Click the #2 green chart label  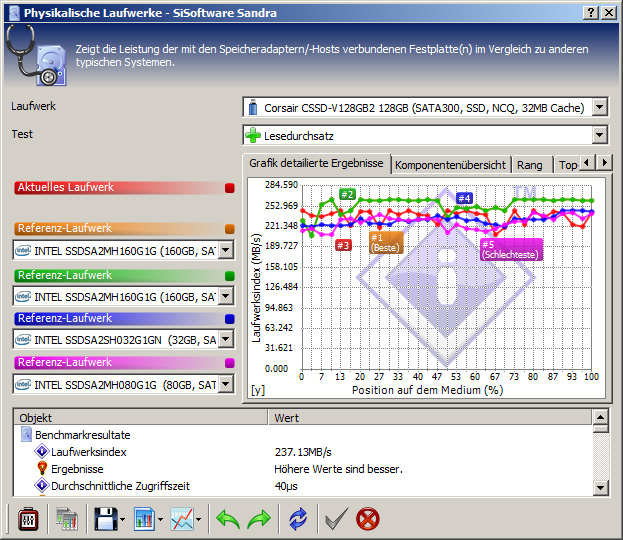(347, 194)
